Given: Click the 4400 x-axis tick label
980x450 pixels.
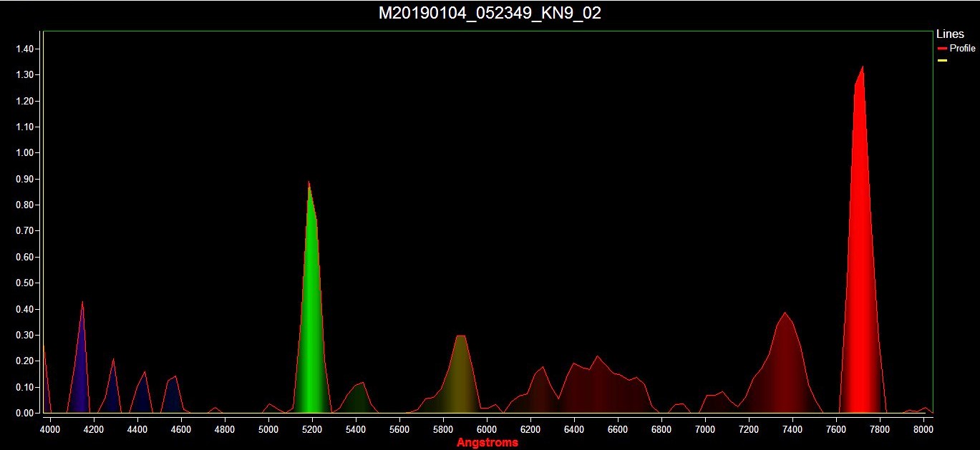Looking at the screenshot, I should click(x=137, y=430).
